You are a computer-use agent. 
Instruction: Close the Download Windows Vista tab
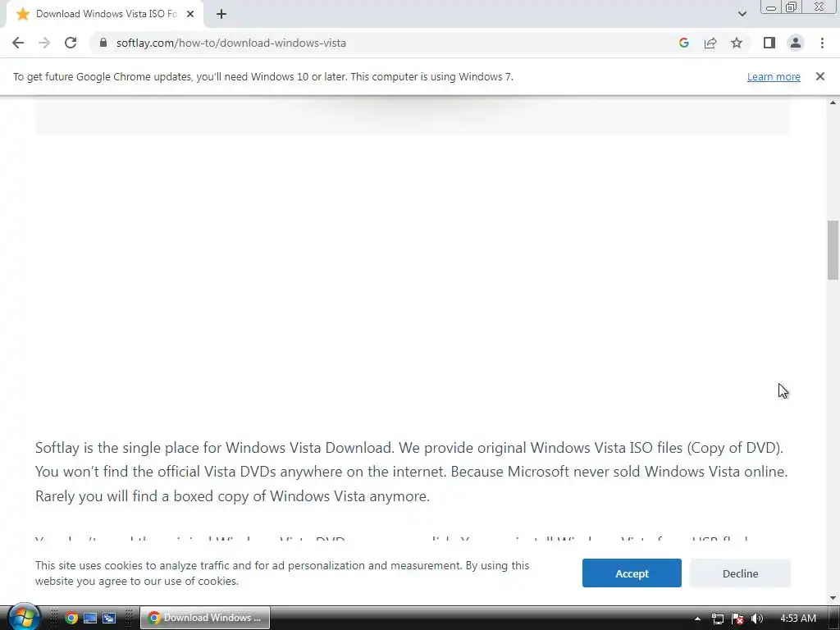coord(190,14)
